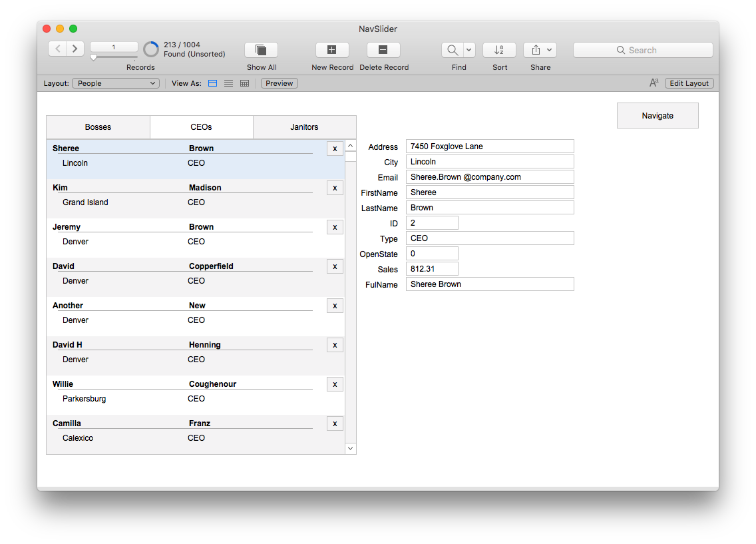Image resolution: width=756 pixels, height=544 pixels.
Task: Click the ID field
Action: click(432, 223)
